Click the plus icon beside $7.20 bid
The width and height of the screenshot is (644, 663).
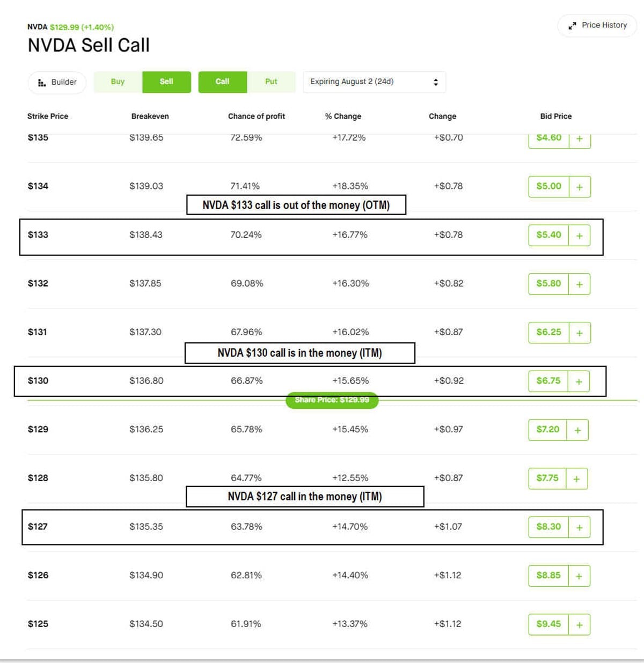[x=577, y=430]
